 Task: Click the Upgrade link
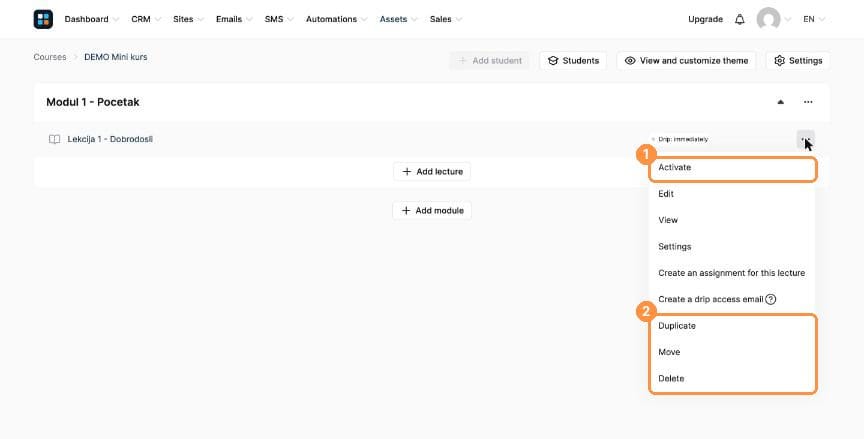click(x=705, y=19)
